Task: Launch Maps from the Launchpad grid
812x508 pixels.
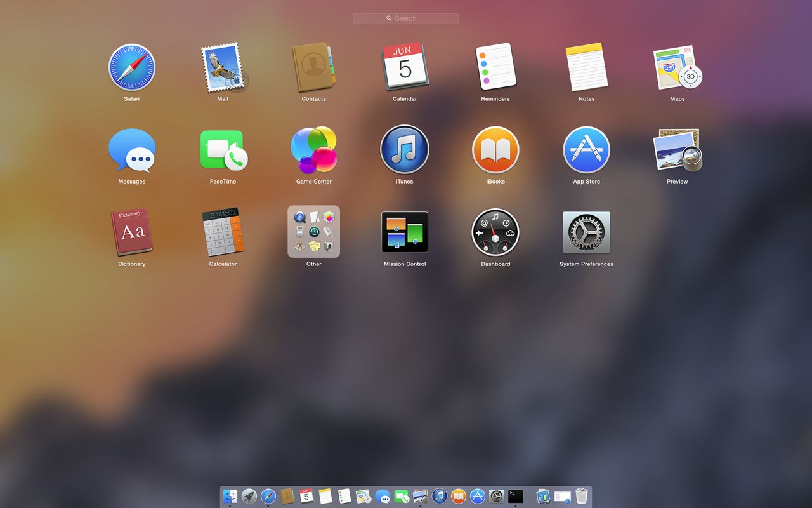Action: point(678,67)
